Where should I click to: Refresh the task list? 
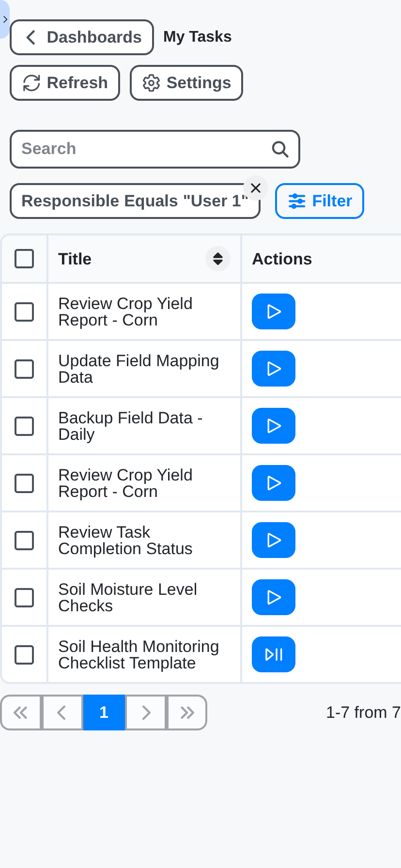[x=64, y=82]
